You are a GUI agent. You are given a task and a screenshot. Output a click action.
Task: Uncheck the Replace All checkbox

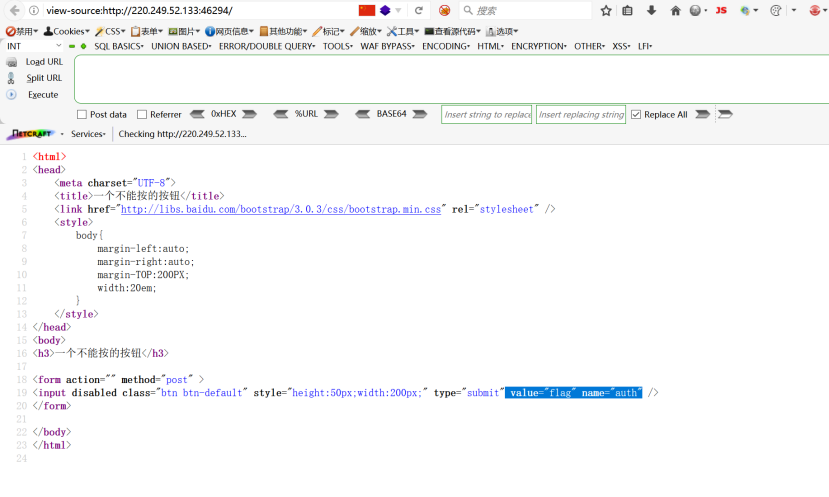636,114
